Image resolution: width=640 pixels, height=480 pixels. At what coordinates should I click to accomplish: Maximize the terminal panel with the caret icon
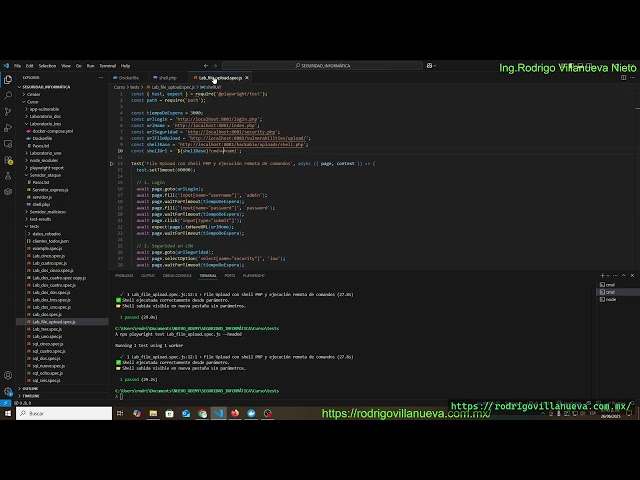624,276
